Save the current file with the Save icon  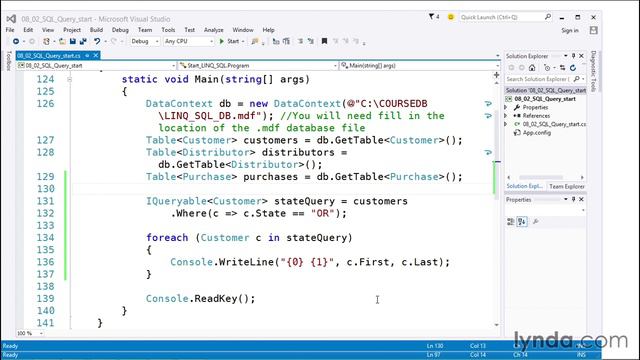tap(73, 41)
